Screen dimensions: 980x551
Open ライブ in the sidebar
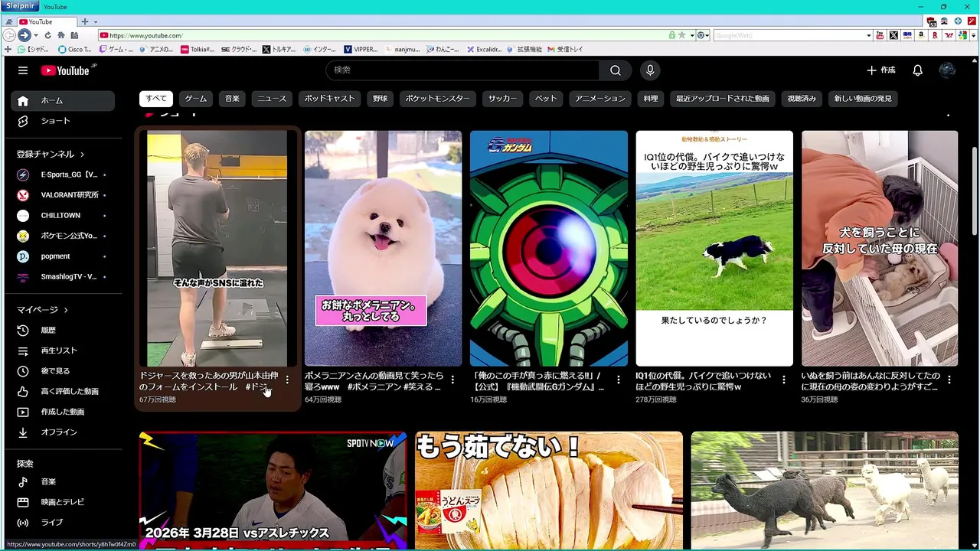(63, 523)
